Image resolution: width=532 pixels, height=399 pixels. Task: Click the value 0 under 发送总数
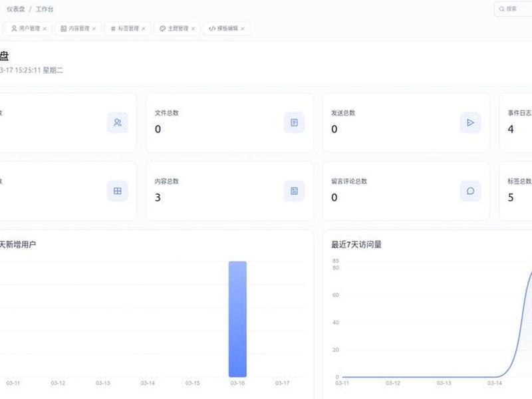[334, 129]
